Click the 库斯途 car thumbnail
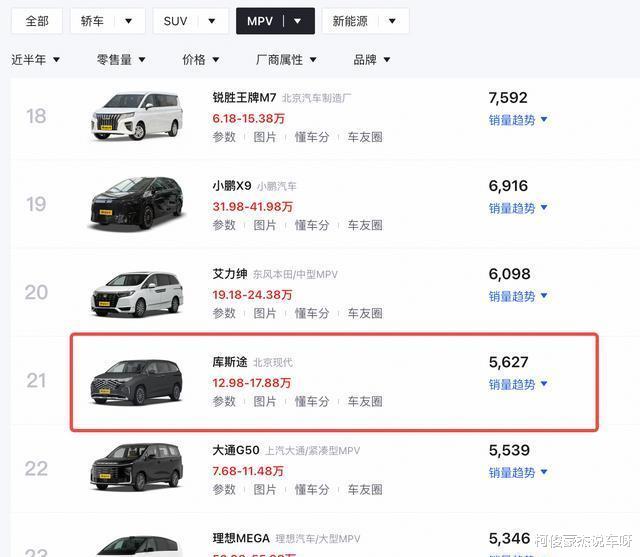640x557 pixels. [136, 380]
